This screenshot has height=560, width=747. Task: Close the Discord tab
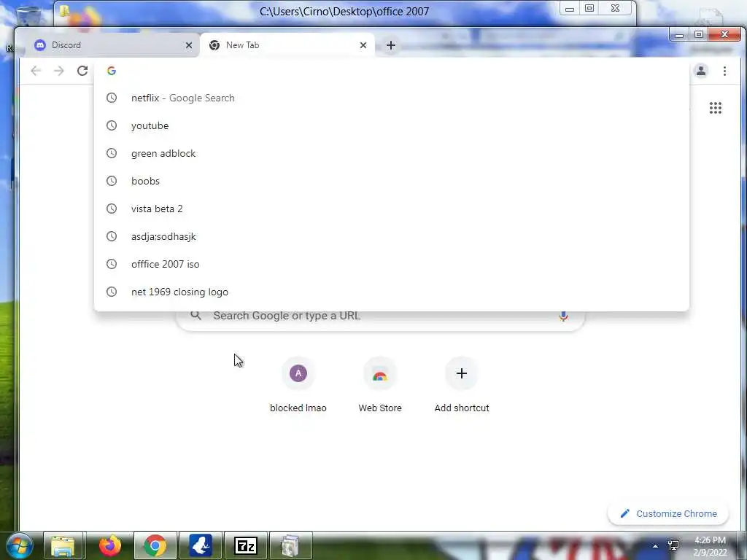pyautogui.click(x=189, y=45)
